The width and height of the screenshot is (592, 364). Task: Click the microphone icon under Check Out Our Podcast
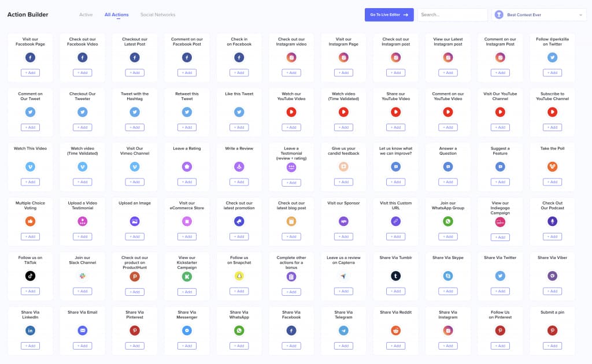tap(552, 221)
